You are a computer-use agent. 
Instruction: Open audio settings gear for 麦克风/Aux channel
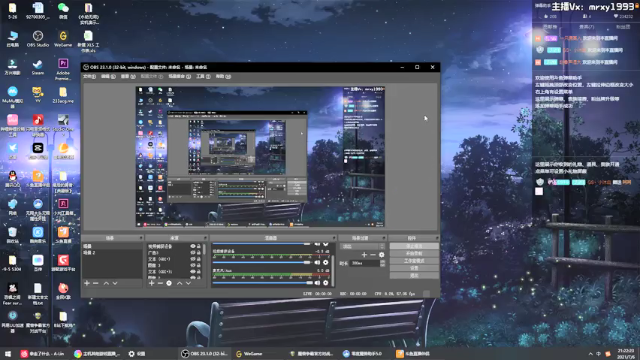326,282
